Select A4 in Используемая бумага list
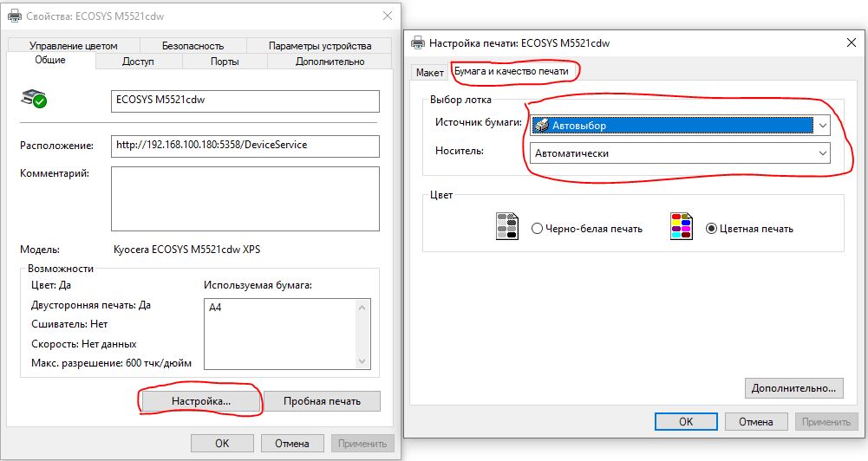This screenshot has width=868, height=461. [215, 307]
